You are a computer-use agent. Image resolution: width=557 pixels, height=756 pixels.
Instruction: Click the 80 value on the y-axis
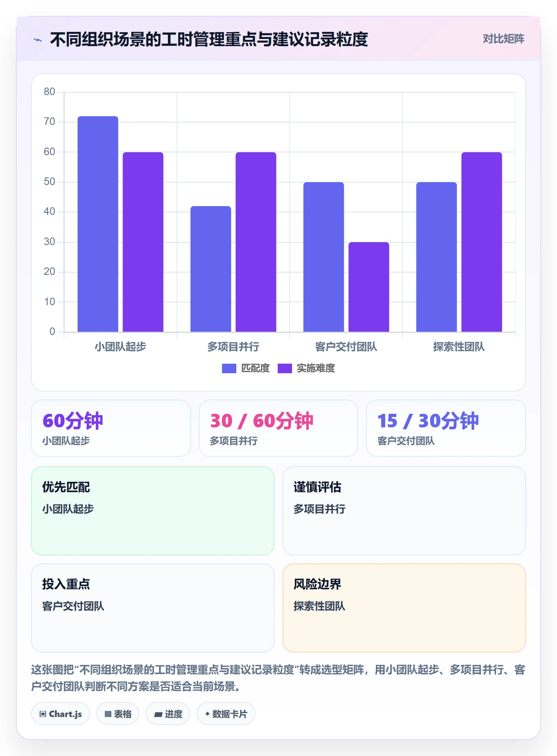[49, 92]
